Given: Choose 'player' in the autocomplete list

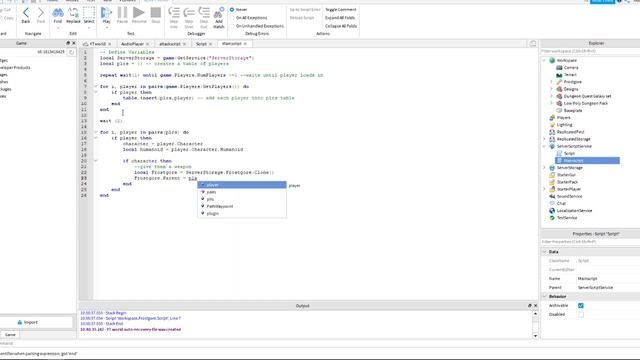Looking at the screenshot, I should click(x=242, y=185).
